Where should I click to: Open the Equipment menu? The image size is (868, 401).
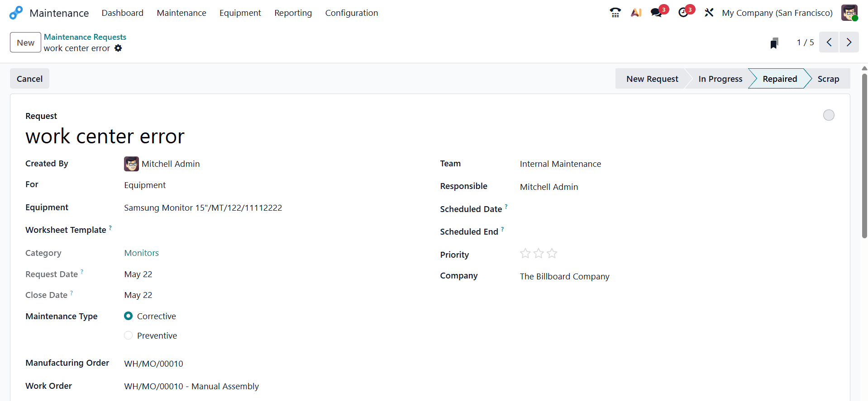pyautogui.click(x=240, y=13)
